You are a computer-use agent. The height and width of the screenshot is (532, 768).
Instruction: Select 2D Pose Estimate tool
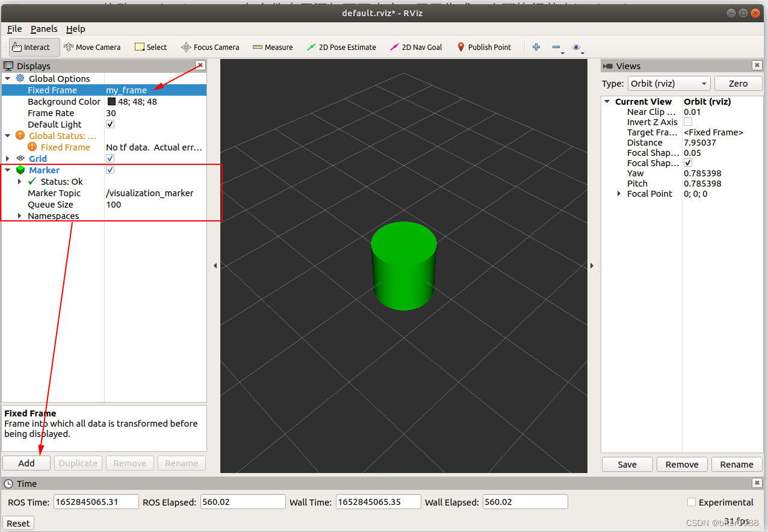341,47
